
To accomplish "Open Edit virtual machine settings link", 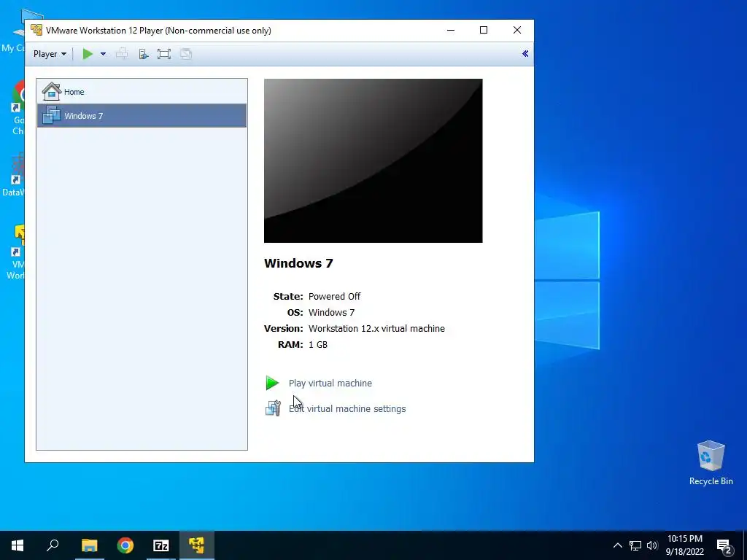I will point(347,408).
